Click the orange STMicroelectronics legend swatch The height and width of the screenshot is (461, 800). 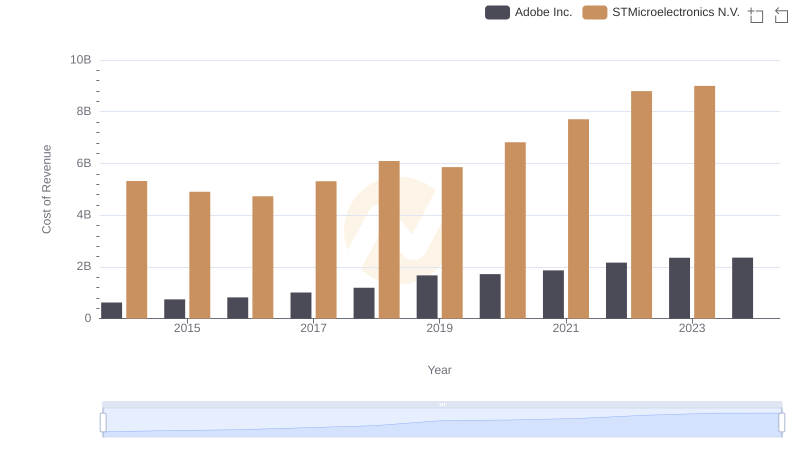point(595,12)
